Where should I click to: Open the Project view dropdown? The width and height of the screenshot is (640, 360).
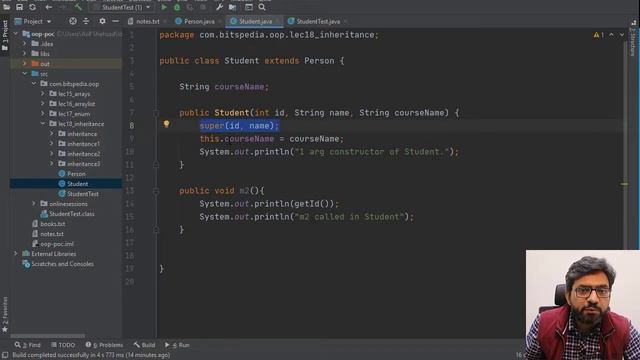[33, 21]
